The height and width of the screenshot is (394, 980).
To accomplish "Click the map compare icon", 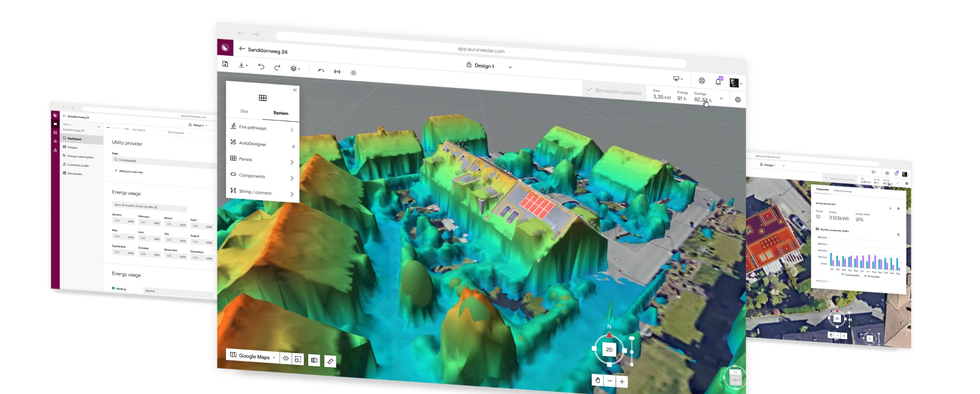I will 314,360.
